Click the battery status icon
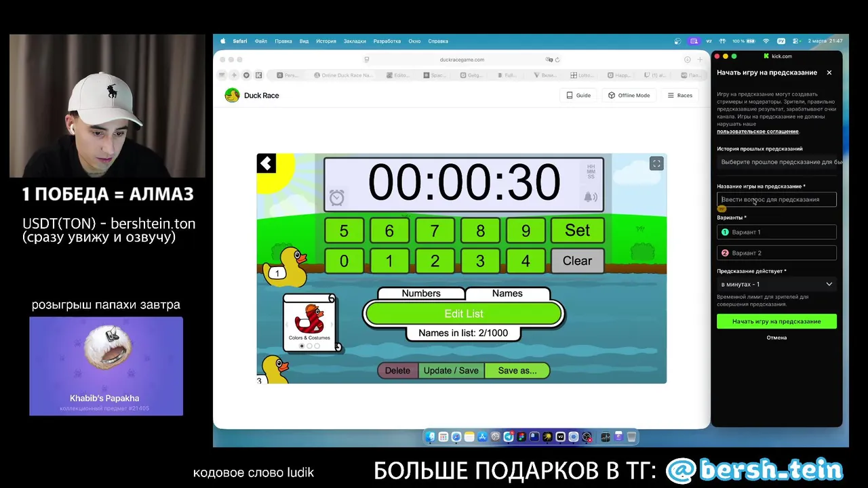The width and height of the screenshot is (868, 488). [751, 41]
